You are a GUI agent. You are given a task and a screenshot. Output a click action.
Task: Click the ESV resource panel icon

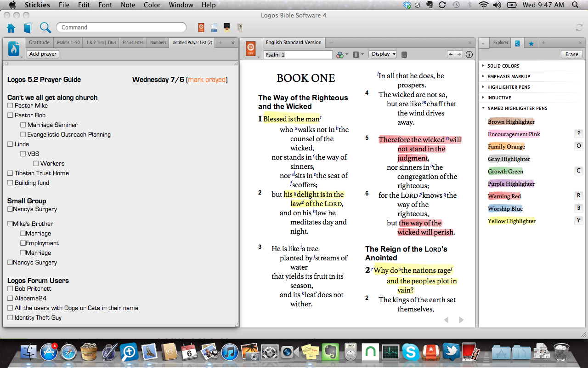pos(250,48)
